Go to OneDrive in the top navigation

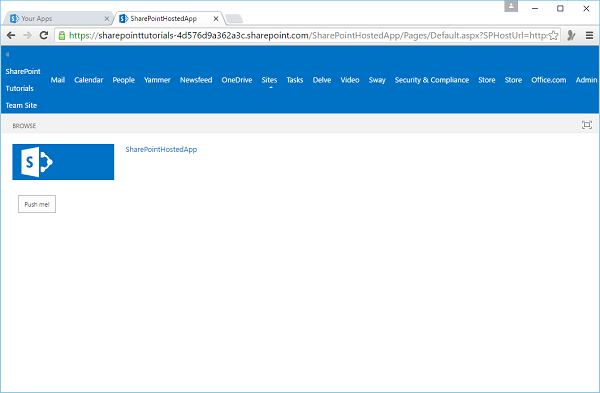[237, 80]
